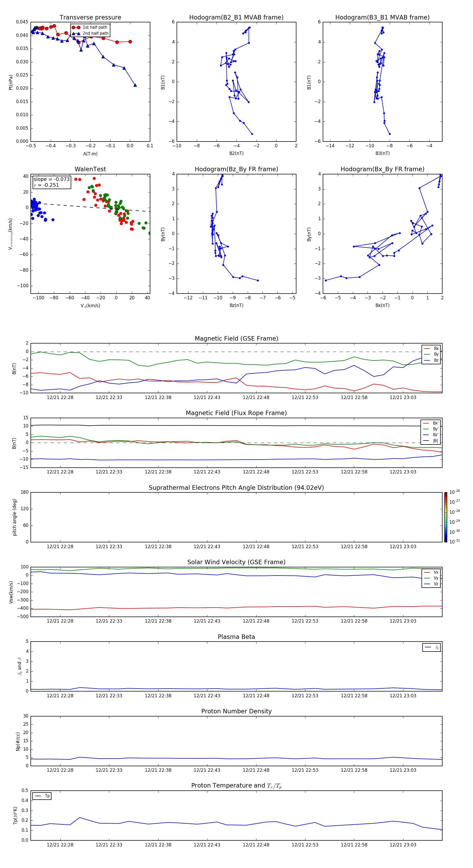The width and height of the screenshot is (473, 868).
Task: Click 'r = -0.251' annotation
Action: tap(47, 185)
